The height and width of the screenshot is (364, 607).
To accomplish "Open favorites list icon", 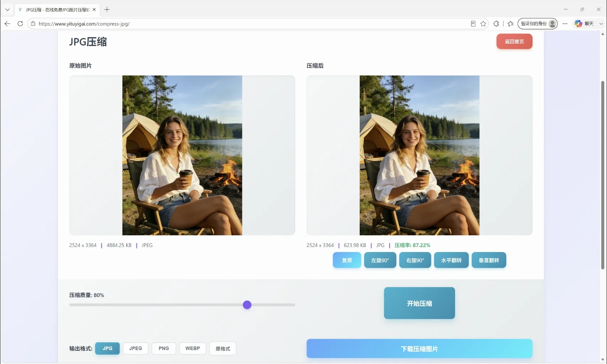I will pos(511,24).
